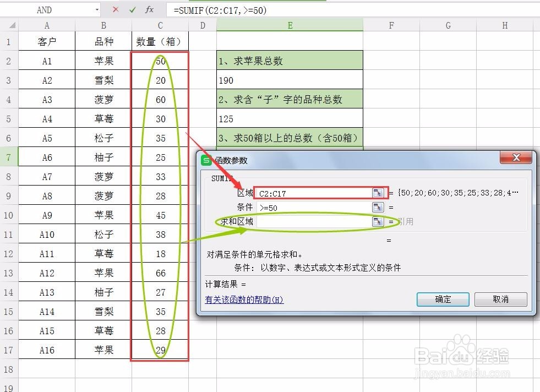The image size is (540, 392).
Task: Close the 函数参数 dialog
Action: click(516, 158)
